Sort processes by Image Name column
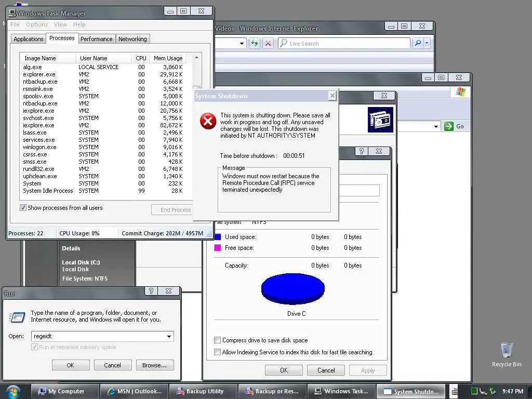532x399 pixels. [47, 58]
